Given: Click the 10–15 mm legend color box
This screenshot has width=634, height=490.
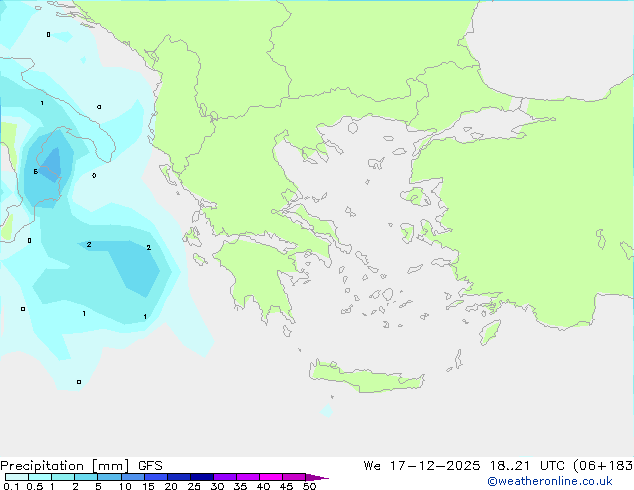Looking at the screenshot, I should pos(132,477).
